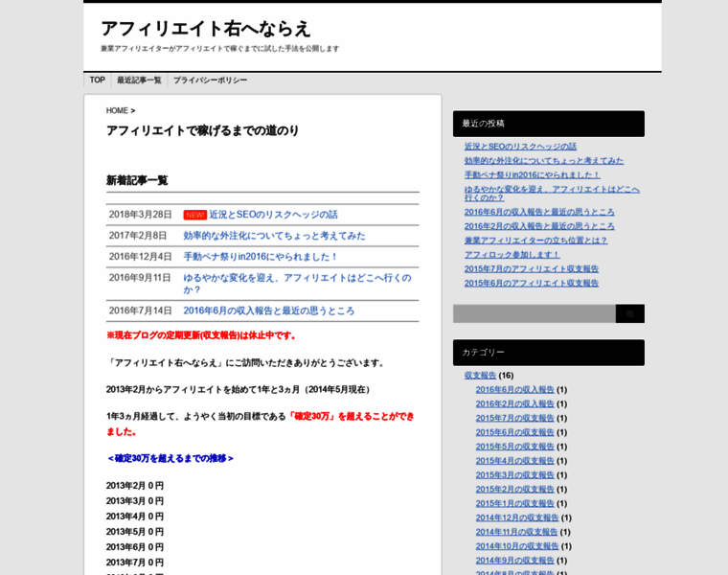This screenshot has width=728, height=575.
Task: Open sidebar post 2015年7月のアフィリエイト収支報告
Action: 531,269
